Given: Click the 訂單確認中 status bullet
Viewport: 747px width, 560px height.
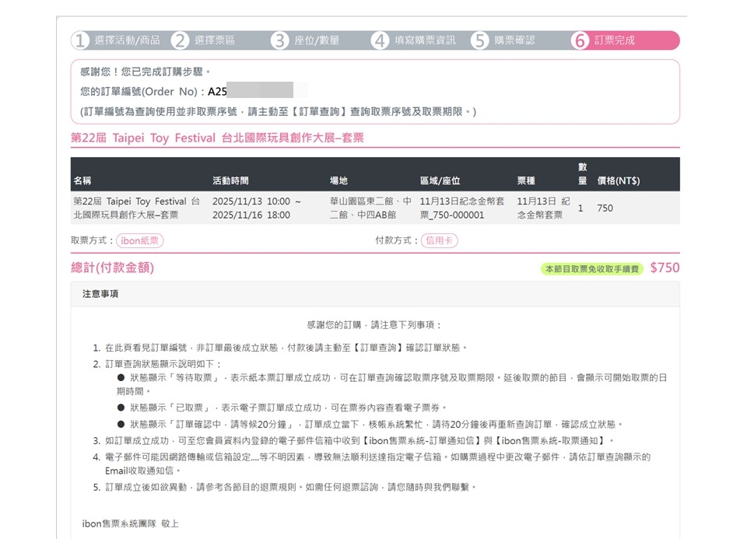Looking at the screenshot, I should [x=370, y=425].
